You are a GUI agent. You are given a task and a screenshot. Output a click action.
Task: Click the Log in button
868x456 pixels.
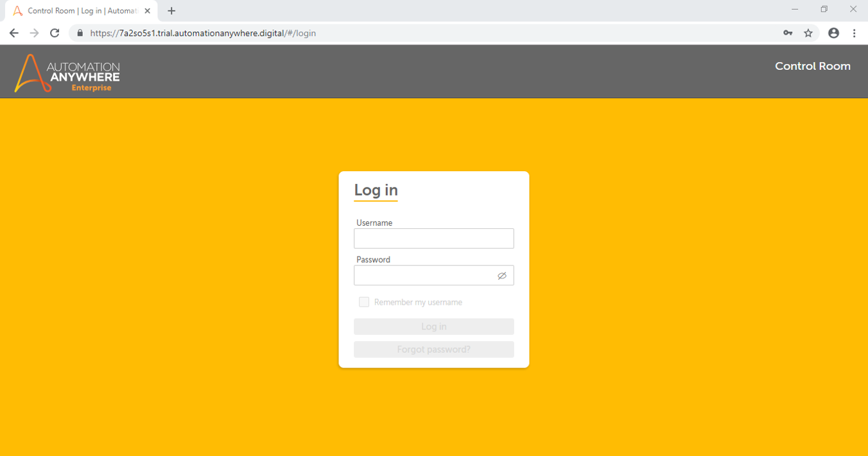(x=433, y=326)
